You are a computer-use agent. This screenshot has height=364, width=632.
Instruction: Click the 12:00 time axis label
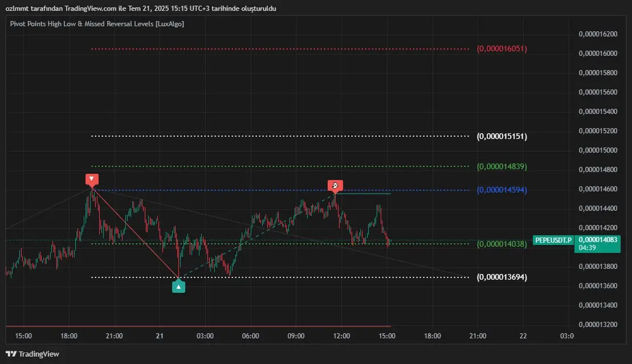click(341, 336)
